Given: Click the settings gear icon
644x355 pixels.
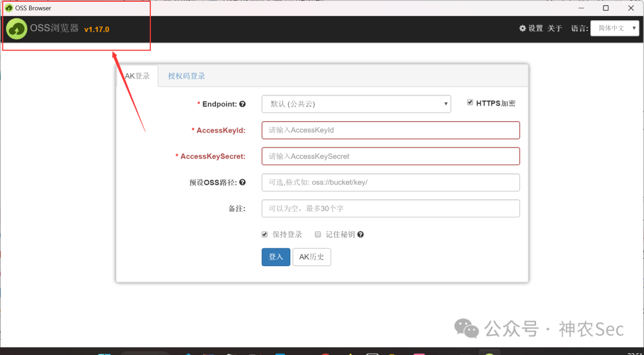Looking at the screenshot, I should pyautogui.click(x=522, y=29).
